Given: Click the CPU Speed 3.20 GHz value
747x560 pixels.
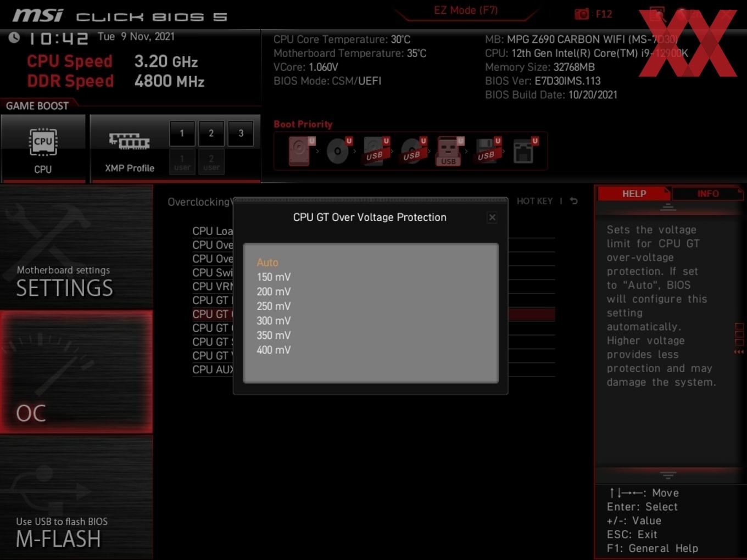Looking at the screenshot, I should click(x=166, y=61).
